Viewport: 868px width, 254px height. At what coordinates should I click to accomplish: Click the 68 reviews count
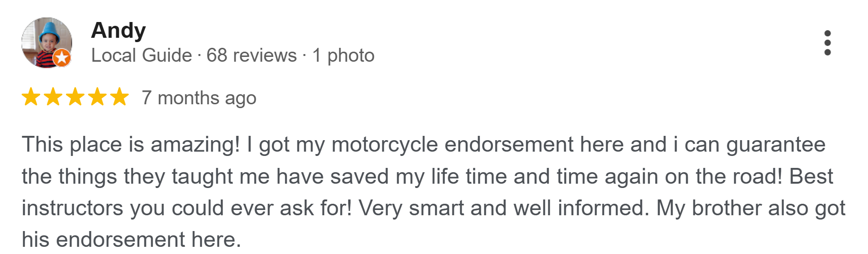[x=252, y=55]
